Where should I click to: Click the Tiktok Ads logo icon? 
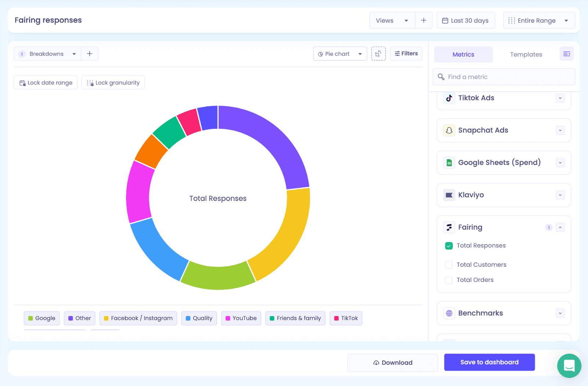pos(449,98)
